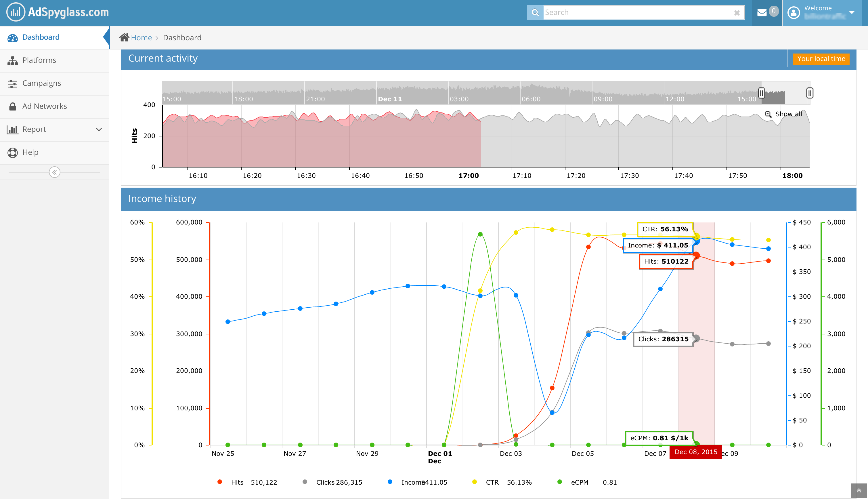Click Show all zoom link
Screen dimensions: 868x499
[x=788, y=114]
